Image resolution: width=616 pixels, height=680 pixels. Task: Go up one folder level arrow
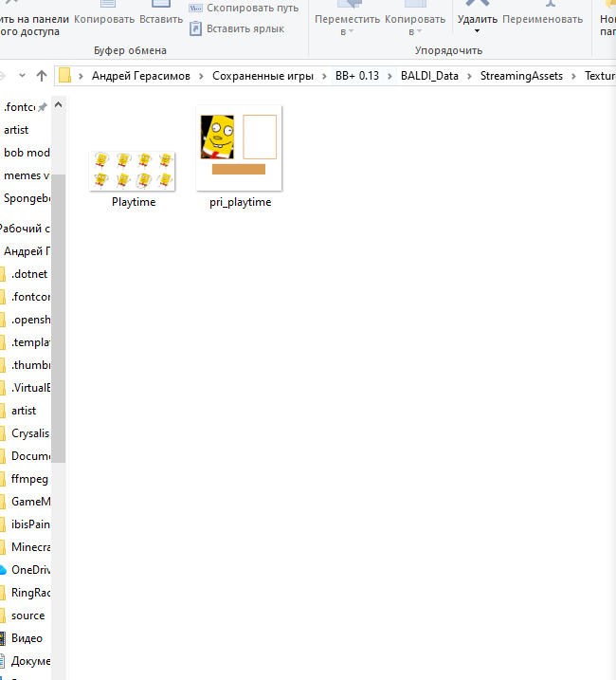click(x=42, y=76)
